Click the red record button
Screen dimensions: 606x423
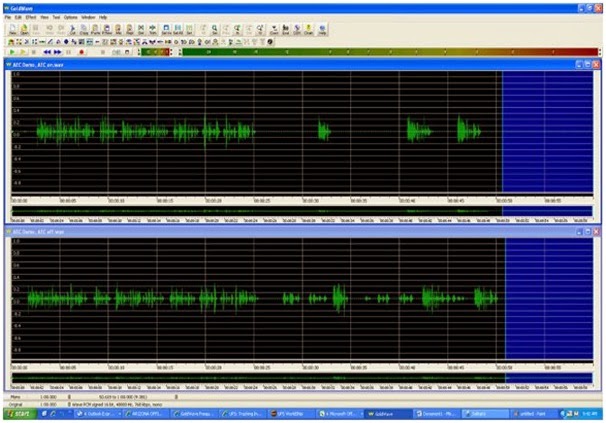(x=81, y=52)
